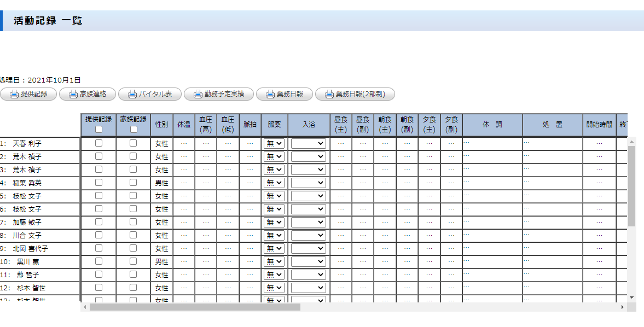Click the printer icon on バイタル表 button
The height and width of the screenshot is (327, 644).
coord(132,94)
